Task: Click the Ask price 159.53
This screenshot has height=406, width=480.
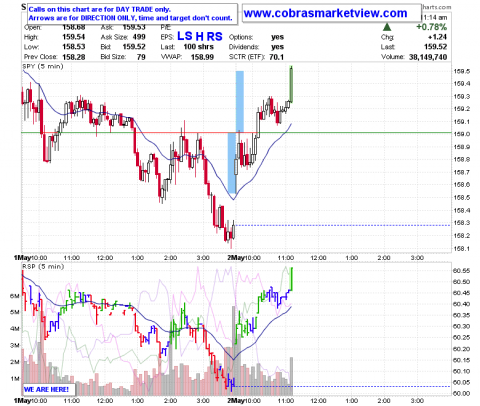Action: [x=134, y=27]
